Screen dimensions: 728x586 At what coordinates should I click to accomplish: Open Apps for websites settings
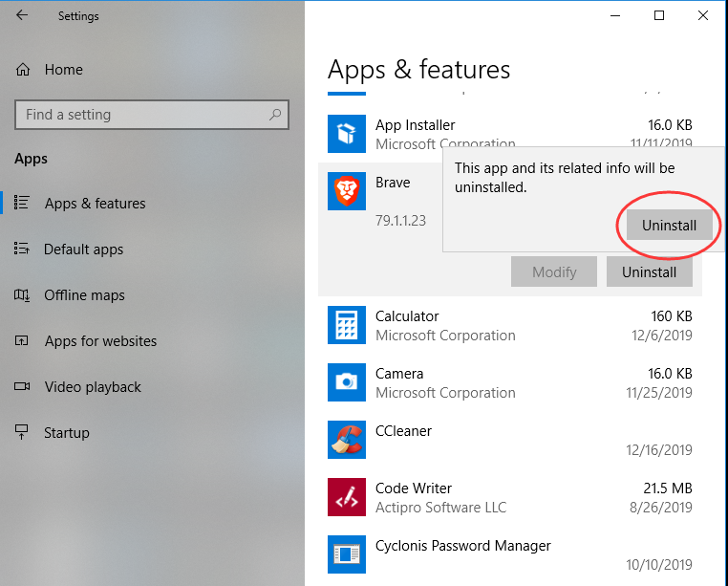100,341
